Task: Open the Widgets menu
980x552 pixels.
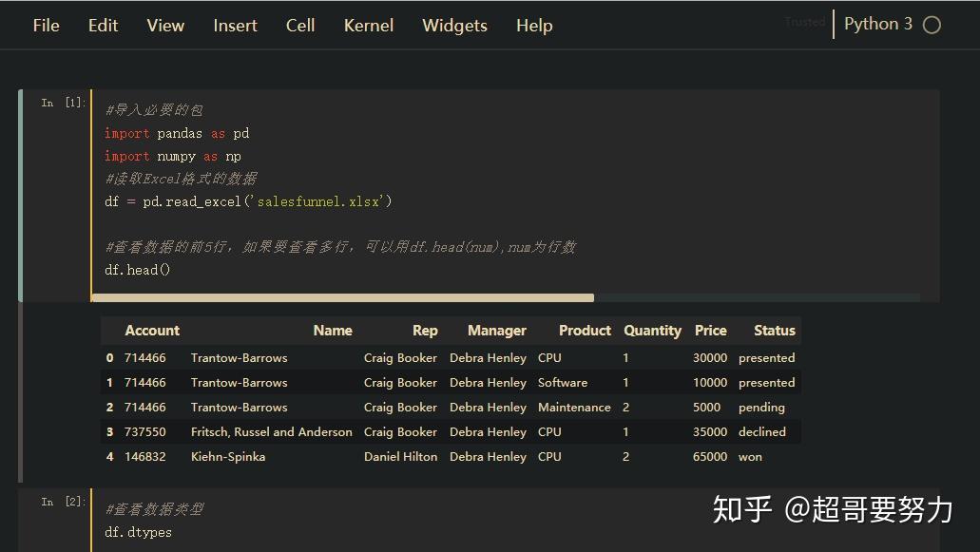Action: (x=453, y=26)
